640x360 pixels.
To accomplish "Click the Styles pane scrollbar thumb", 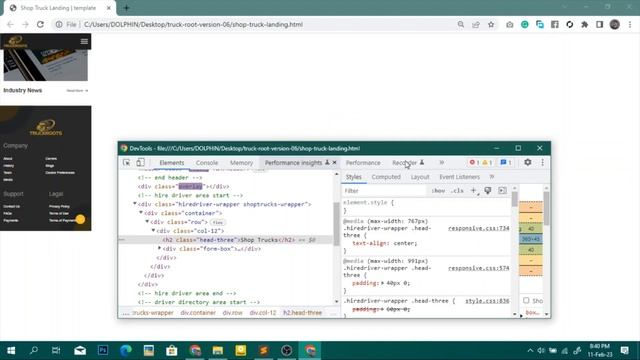I will click(x=514, y=199).
